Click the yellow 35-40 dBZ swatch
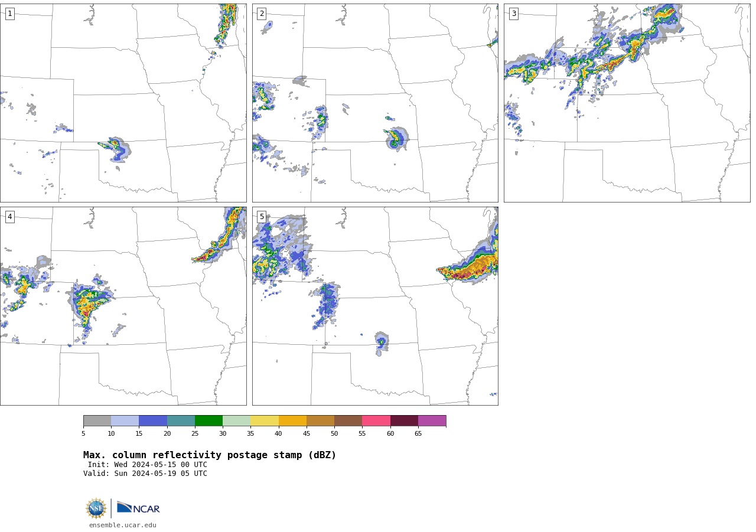756x532 pixels. tap(265, 420)
